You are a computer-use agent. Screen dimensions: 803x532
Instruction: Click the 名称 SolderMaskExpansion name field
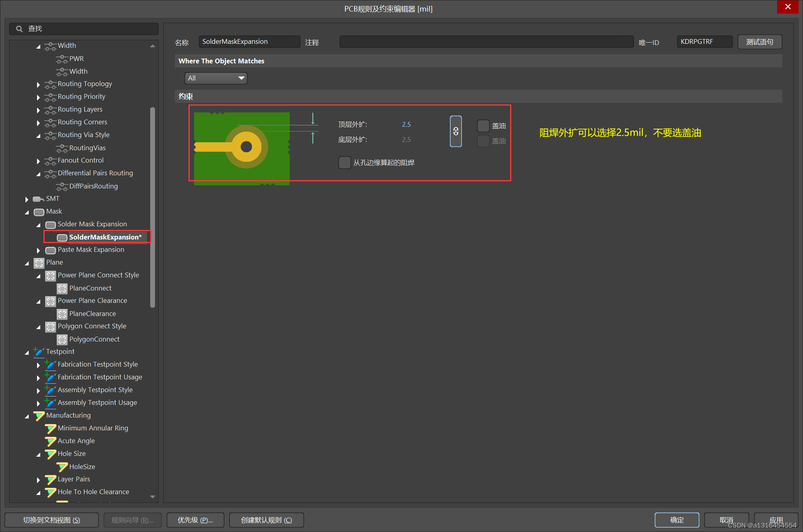(249, 42)
